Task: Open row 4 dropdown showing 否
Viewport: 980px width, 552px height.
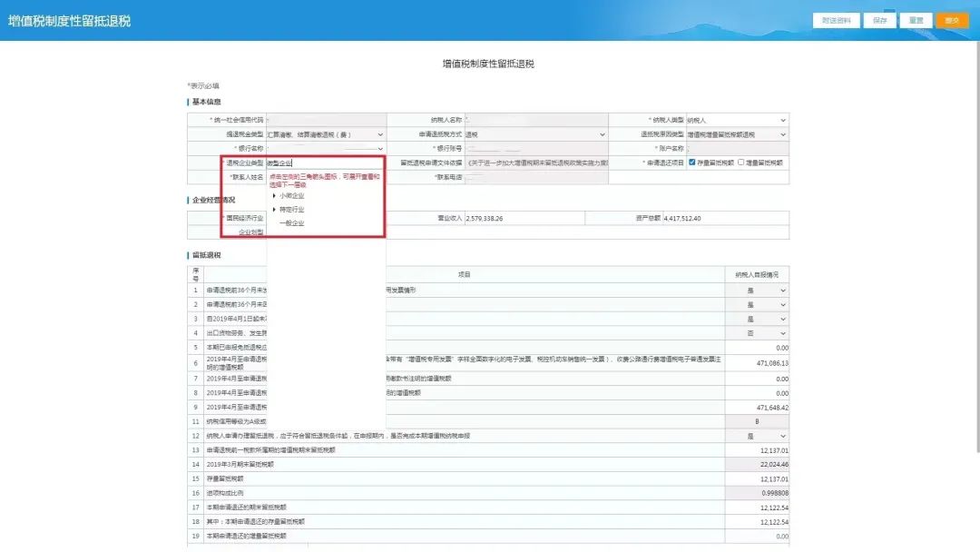Action: pyautogui.click(x=756, y=333)
